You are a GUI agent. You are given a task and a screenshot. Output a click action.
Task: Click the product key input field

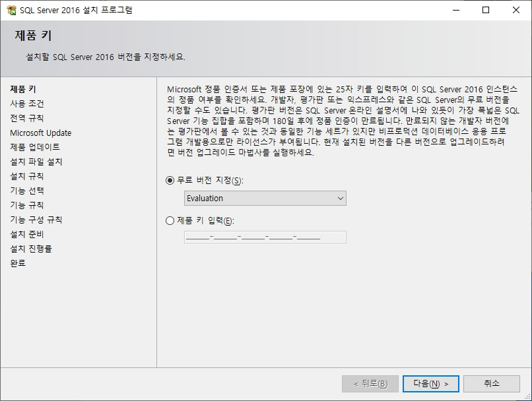265,237
